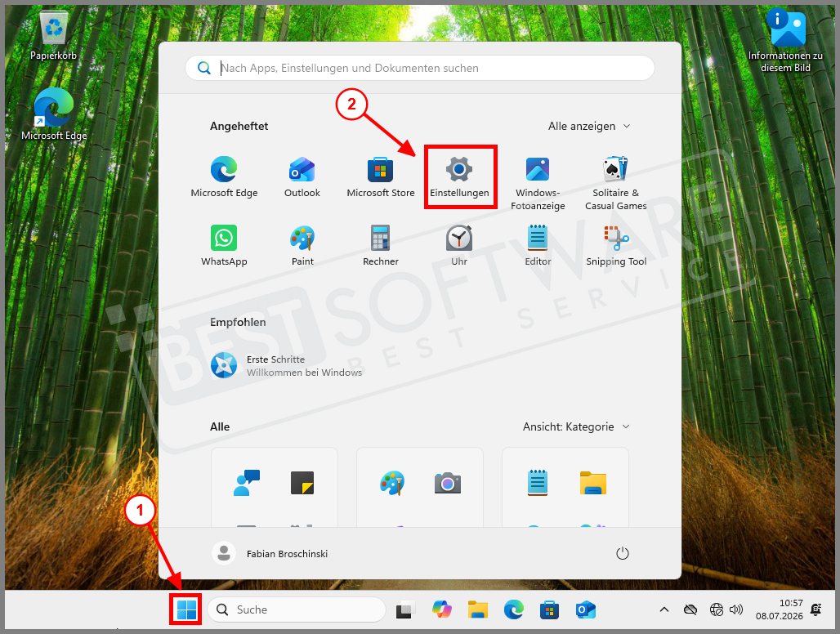Open Papierkorb on the desktop
This screenshot has height=634, width=840.
point(54,35)
